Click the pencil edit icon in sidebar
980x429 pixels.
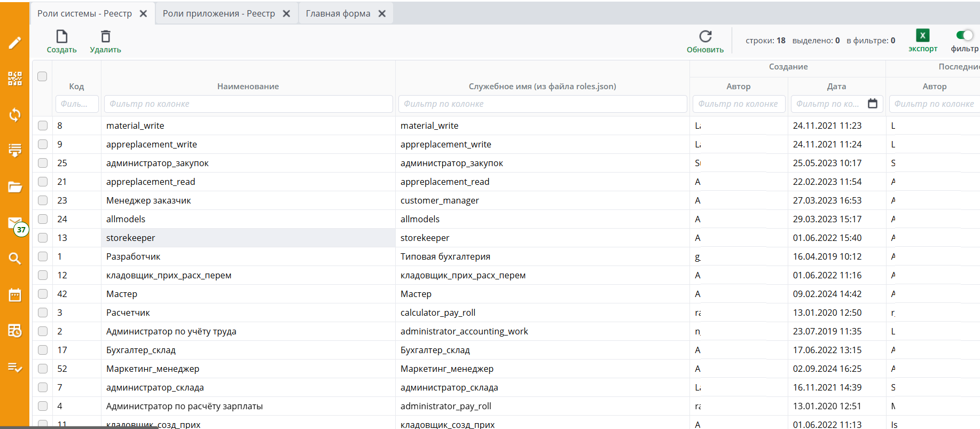point(15,43)
